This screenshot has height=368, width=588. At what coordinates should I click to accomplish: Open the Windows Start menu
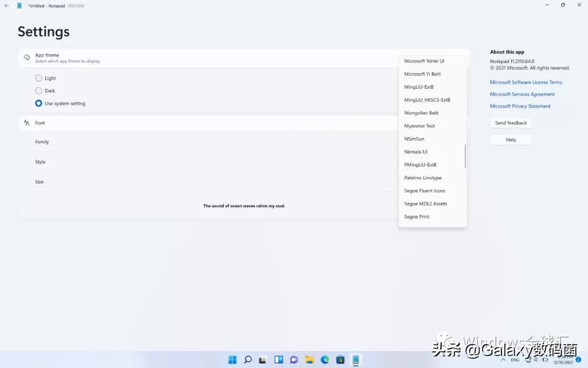[x=232, y=360]
